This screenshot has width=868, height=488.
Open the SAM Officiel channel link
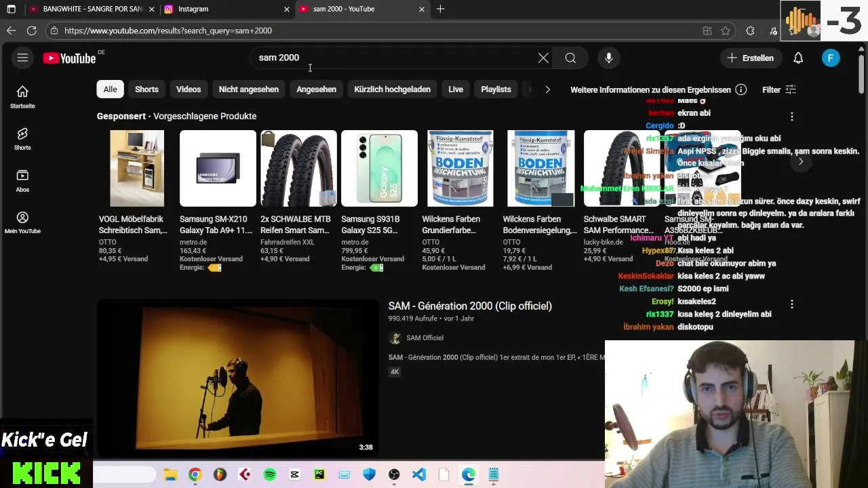click(x=425, y=338)
